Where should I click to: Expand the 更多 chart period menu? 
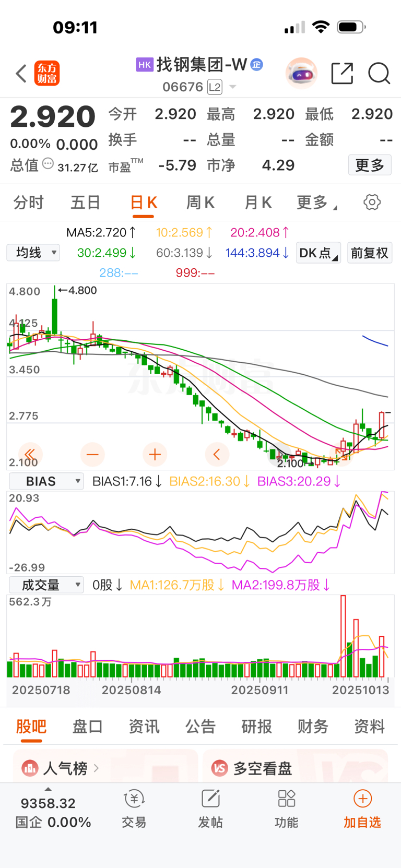pos(316,203)
